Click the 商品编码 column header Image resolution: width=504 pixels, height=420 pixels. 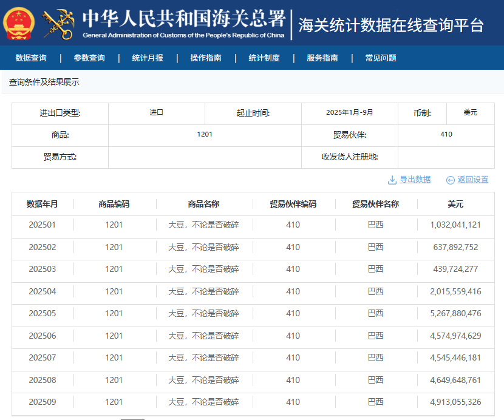pos(114,204)
